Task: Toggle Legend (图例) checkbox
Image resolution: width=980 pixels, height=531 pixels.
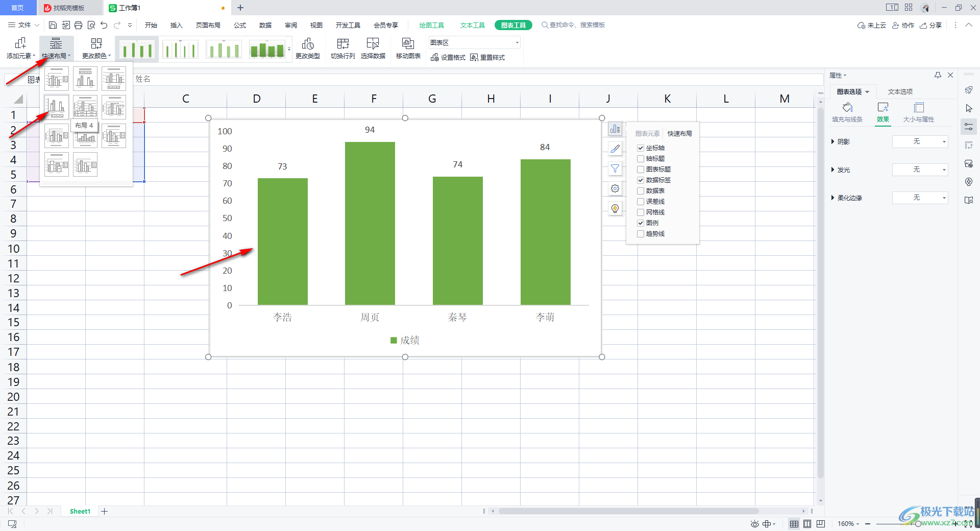Action: pos(641,223)
